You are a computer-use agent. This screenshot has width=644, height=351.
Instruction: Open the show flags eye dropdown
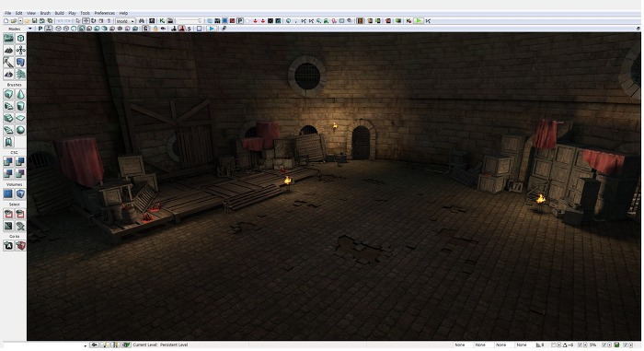click(x=163, y=29)
